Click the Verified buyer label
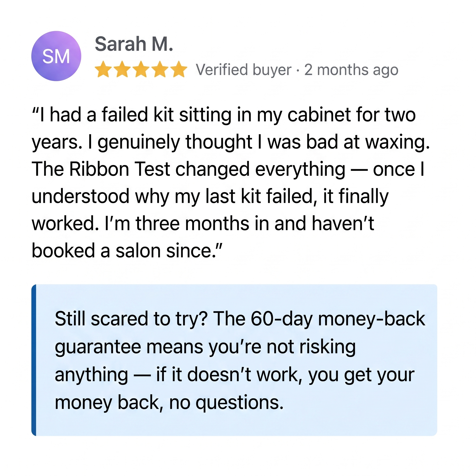 pyautogui.click(x=244, y=70)
